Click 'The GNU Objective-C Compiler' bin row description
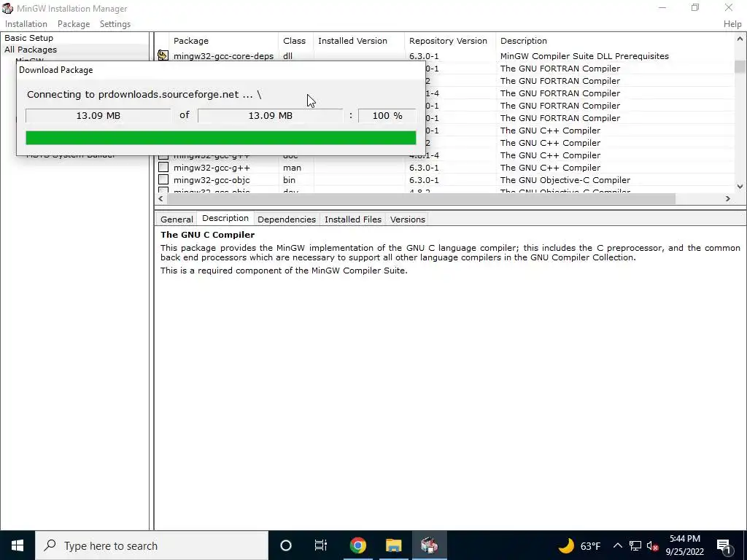Screen dimensions: 747x560 tap(565, 180)
